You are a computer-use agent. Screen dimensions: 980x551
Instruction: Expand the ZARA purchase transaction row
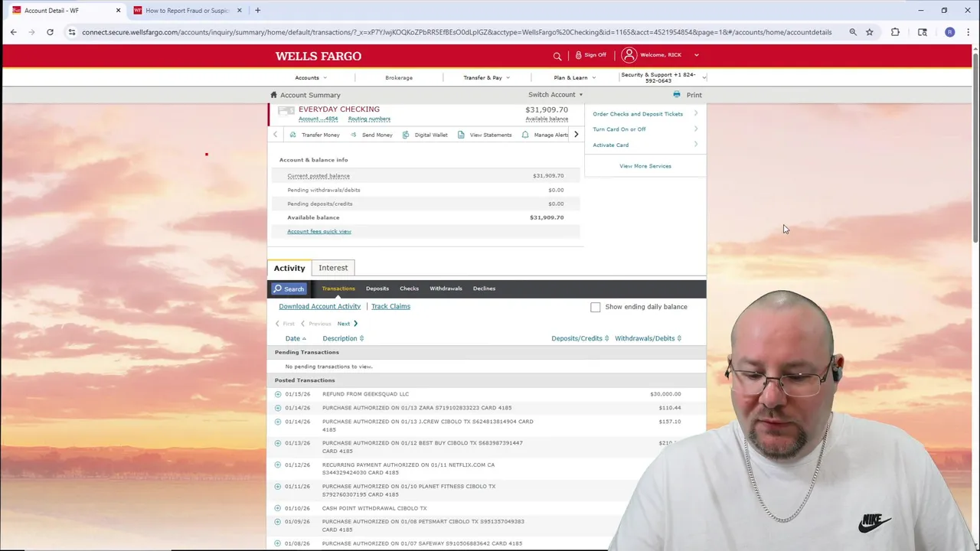click(278, 408)
